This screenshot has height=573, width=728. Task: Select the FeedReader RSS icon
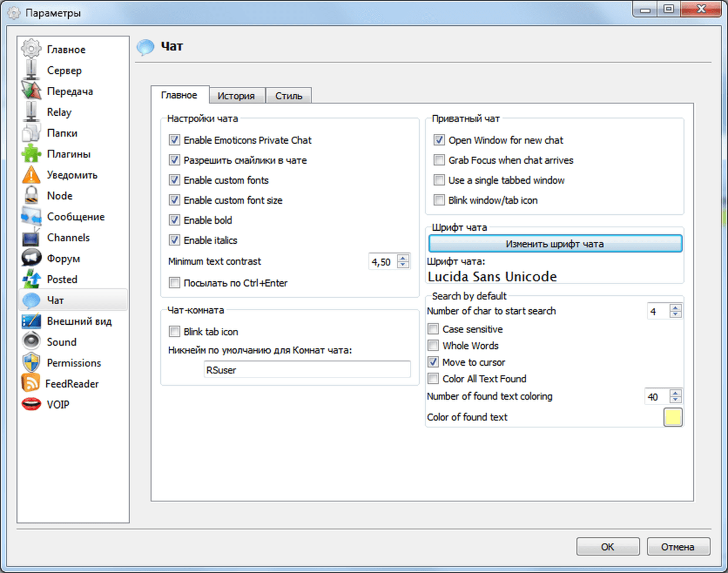31,383
